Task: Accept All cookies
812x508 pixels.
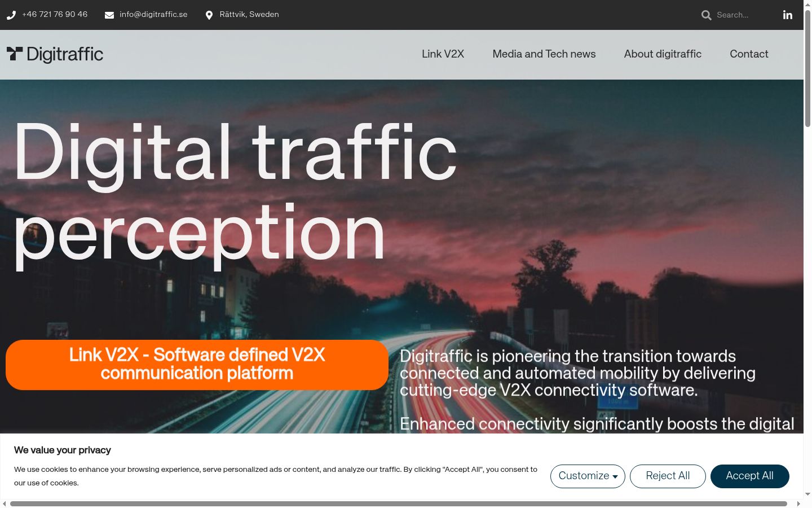Action: pyautogui.click(x=750, y=476)
